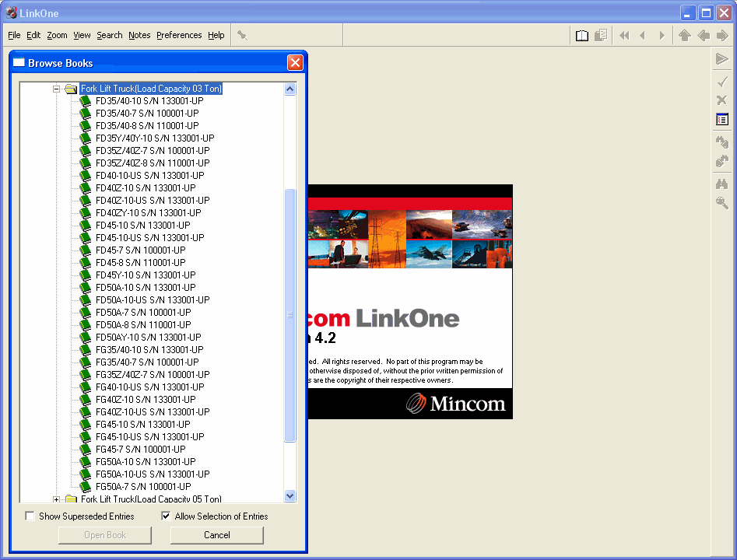Click the binoculars search icon in sidebar

pyautogui.click(x=722, y=184)
